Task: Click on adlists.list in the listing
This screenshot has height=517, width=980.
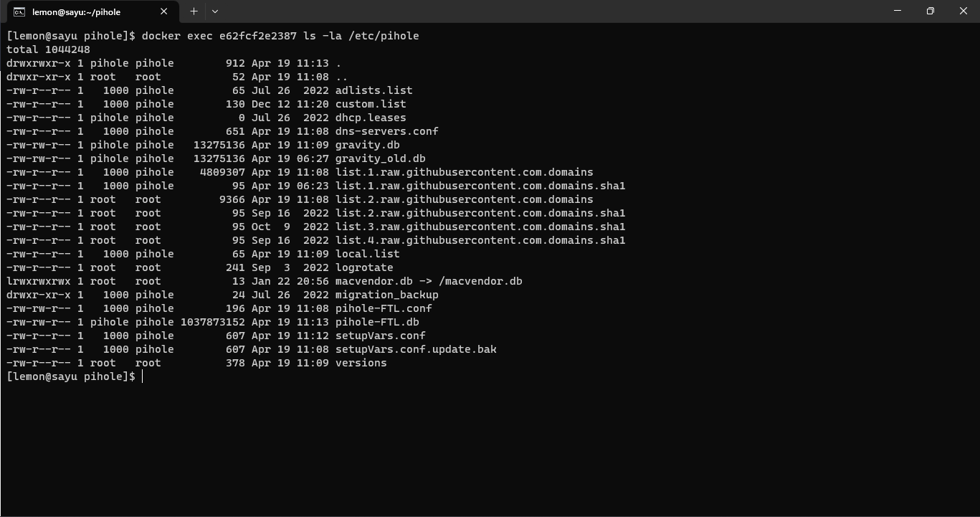Action: [x=374, y=90]
